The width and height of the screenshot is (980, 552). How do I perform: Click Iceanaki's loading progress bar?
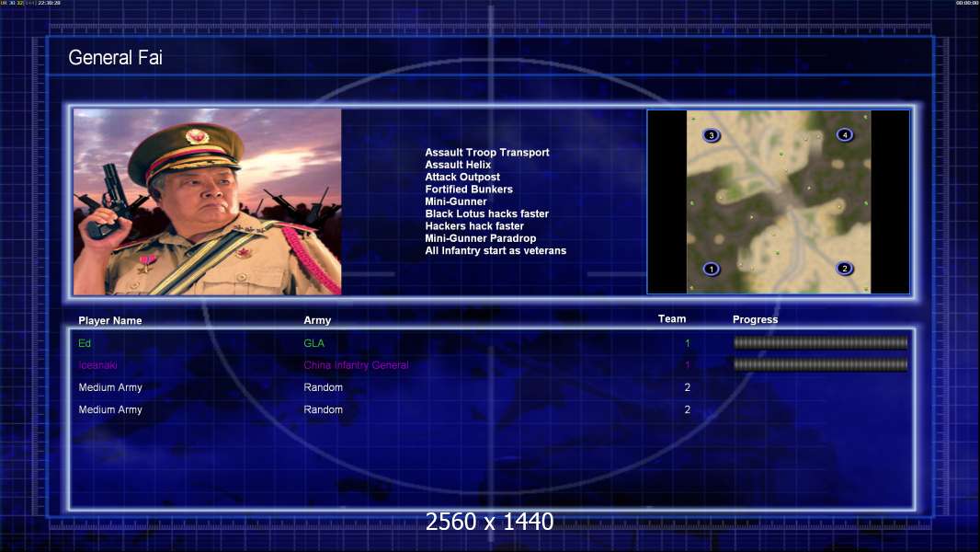pos(820,364)
